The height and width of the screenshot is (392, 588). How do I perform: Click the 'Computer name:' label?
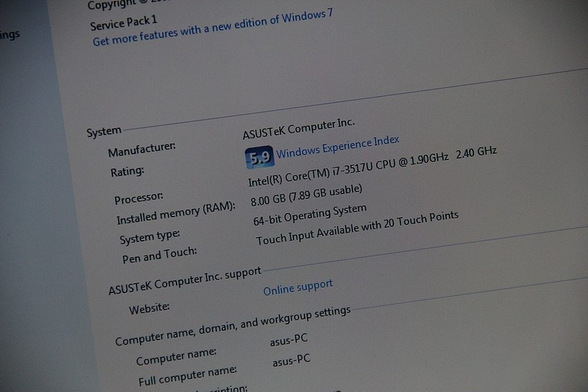click(x=176, y=357)
